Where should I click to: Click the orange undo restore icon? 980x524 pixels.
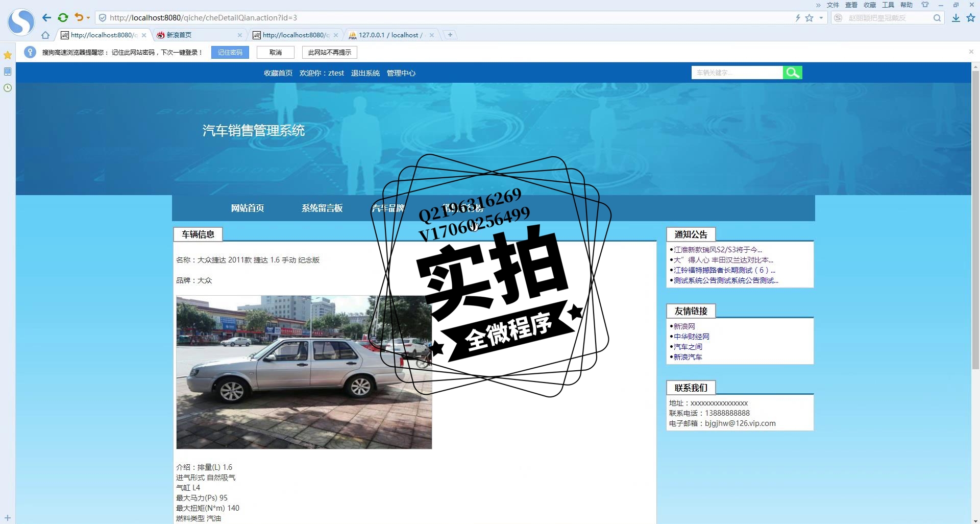[79, 17]
